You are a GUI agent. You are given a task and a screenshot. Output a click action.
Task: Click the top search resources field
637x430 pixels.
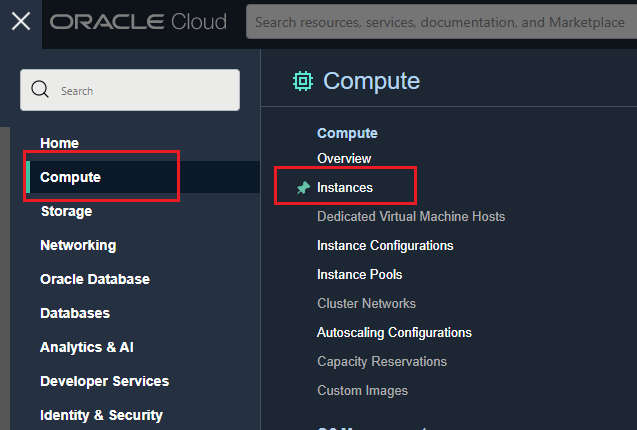[x=441, y=22]
